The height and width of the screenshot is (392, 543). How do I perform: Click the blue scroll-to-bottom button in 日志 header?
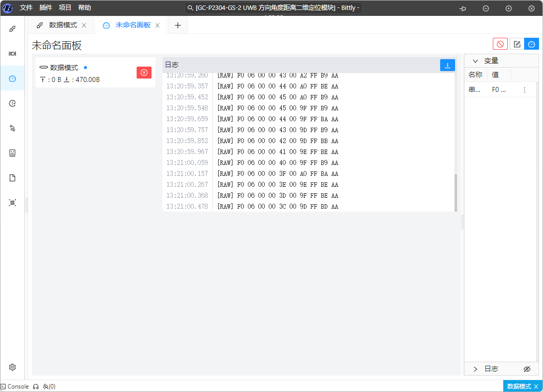tap(447, 65)
